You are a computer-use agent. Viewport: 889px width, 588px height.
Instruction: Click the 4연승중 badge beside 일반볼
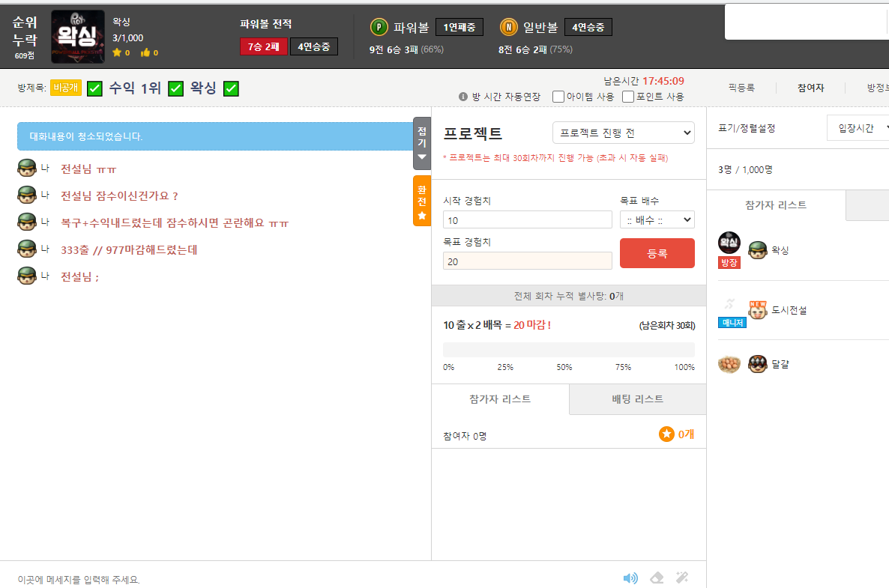(x=588, y=27)
